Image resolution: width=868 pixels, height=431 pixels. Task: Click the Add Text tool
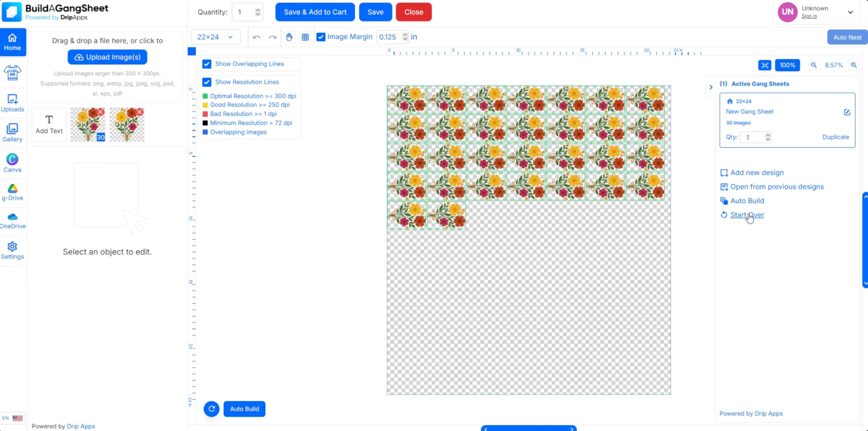(49, 125)
